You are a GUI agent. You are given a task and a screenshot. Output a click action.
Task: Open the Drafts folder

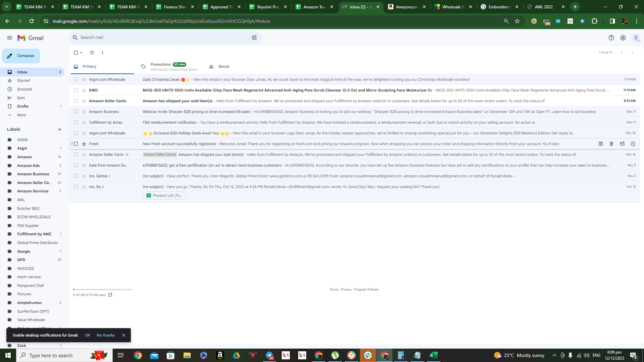(23, 107)
